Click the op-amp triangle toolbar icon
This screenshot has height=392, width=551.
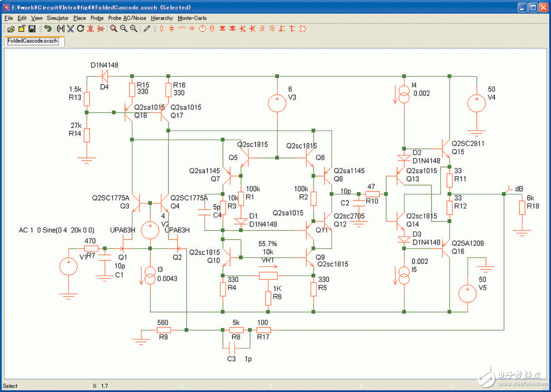[302, 29]
